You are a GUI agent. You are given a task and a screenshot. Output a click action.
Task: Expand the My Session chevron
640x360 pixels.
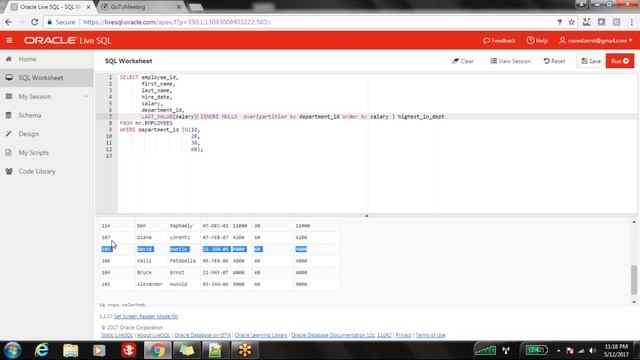coord(86,96)
